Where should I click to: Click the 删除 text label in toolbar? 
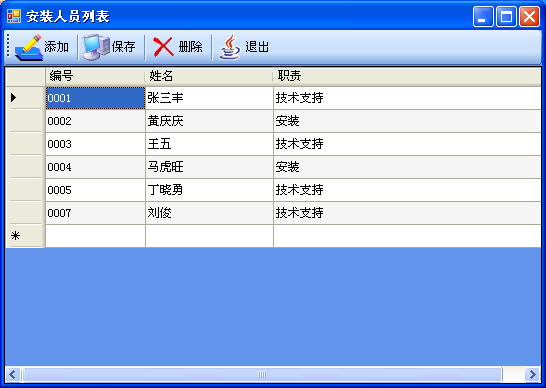(190, 47)
